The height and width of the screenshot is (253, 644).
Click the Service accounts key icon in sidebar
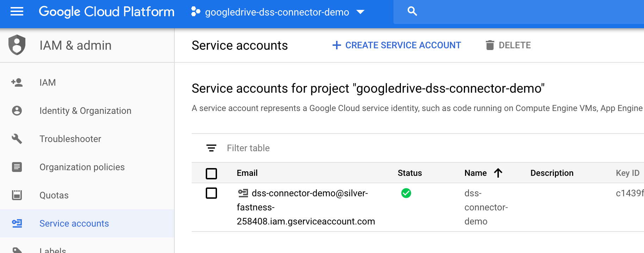point(17,223)
